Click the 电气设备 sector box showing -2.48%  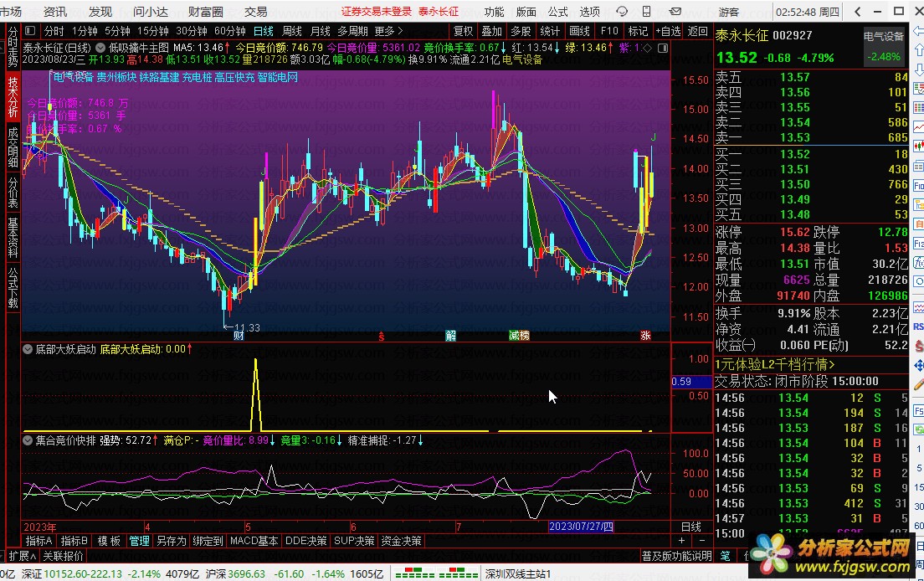[x=883, y=47]
